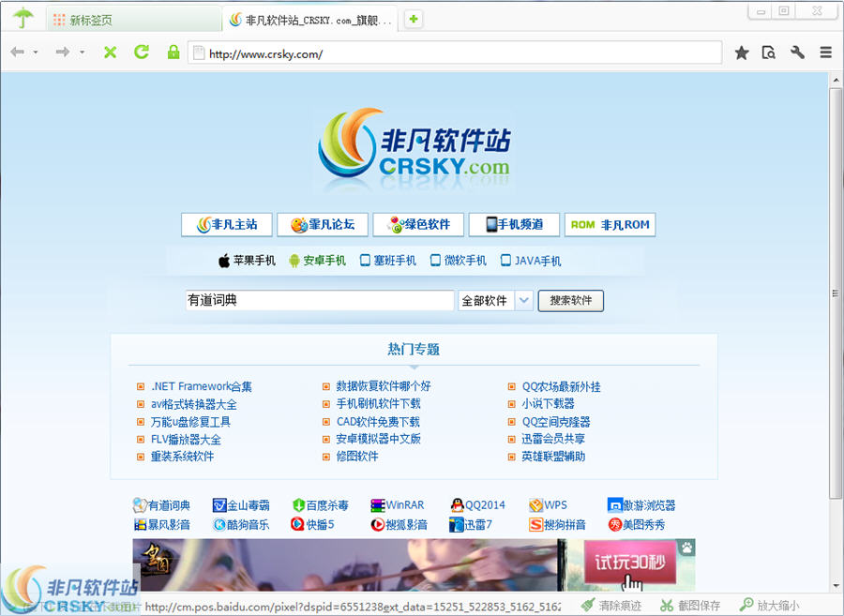The height and width of the screenshot is (616, 844).
Task: Open the QQ农场最新外挂 link
Action: click(562, 386)
